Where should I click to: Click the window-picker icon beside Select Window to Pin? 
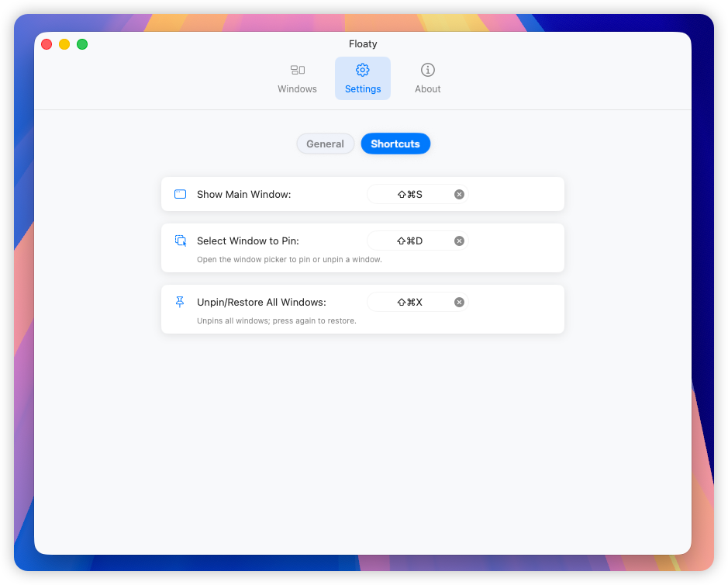click(x=179, y=241)
